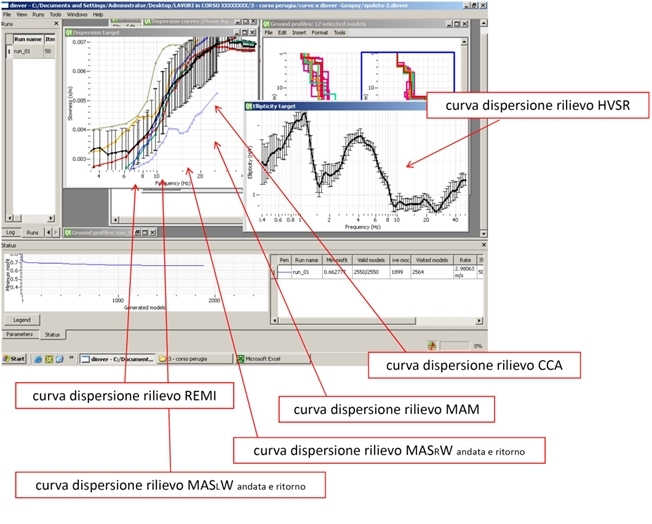Open Insert menu in Ground profiles window

(x=299, y=32)
